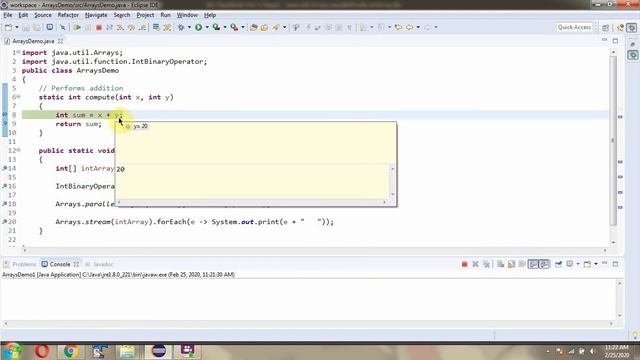
Task: Click Remove Launch icon in Console
Action: click(475, 264)
